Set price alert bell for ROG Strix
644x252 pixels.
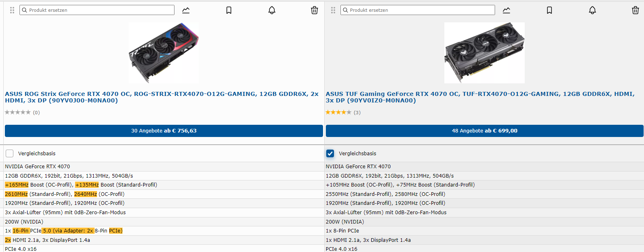click(x=272, y=10)
